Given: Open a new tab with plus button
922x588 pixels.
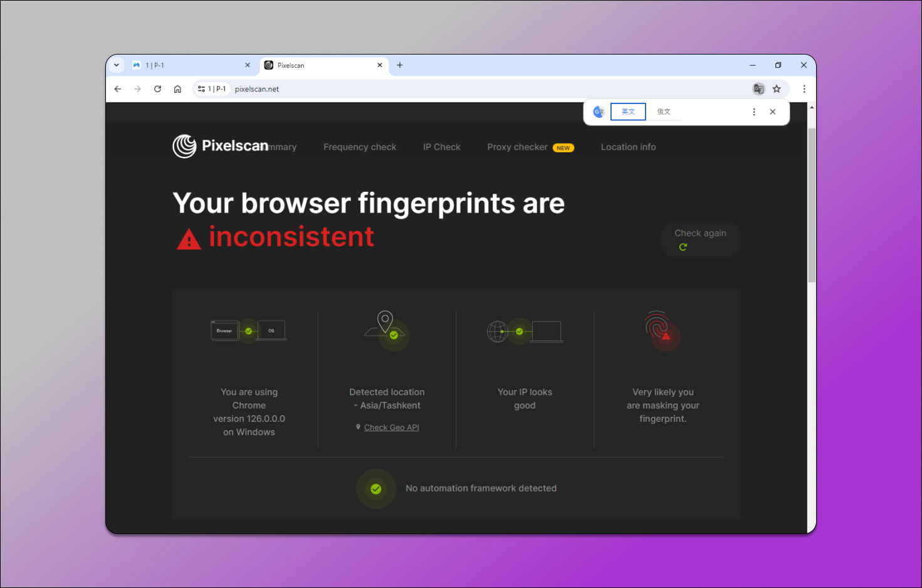Looking at the screenshot, I should 400,65.
